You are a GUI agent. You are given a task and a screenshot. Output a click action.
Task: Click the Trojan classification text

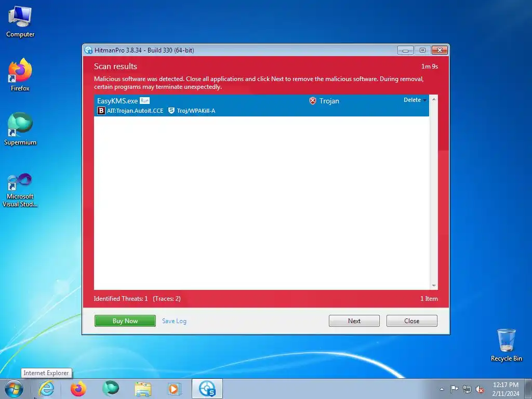click(329, 101)
